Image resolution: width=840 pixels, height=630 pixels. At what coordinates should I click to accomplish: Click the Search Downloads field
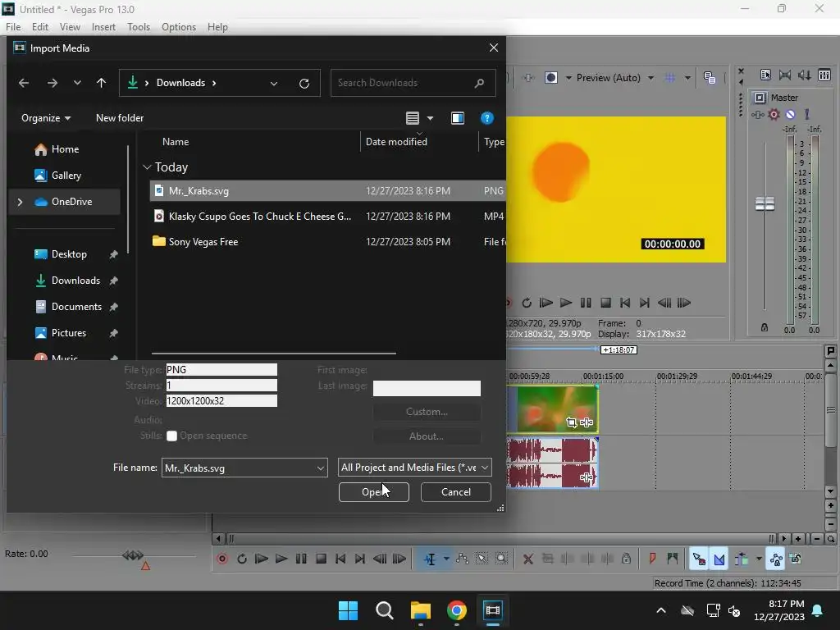[x=413, y=83]
